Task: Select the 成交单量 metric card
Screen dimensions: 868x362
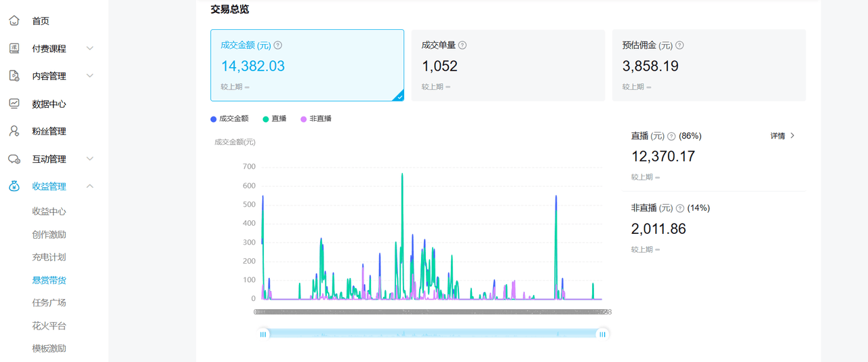Action: pyautogui.click(x=508, y=65)
